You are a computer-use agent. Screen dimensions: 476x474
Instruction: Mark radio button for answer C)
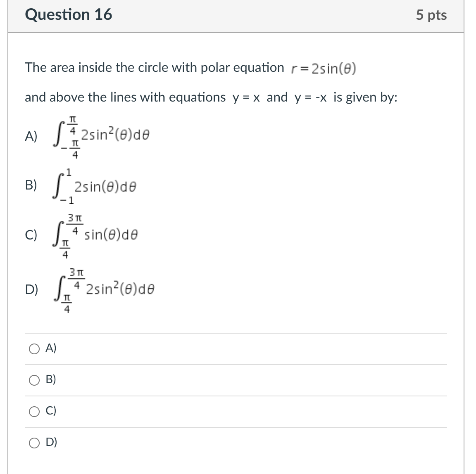[34, 412]
